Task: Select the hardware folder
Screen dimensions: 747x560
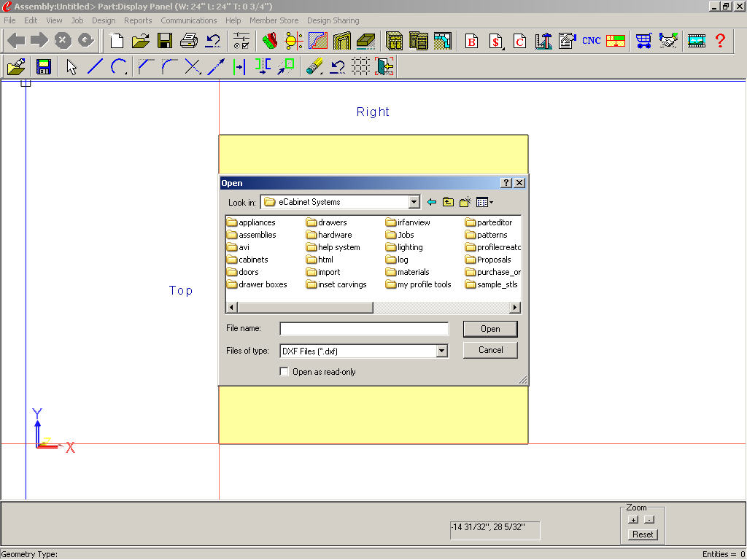Action: 329,235
